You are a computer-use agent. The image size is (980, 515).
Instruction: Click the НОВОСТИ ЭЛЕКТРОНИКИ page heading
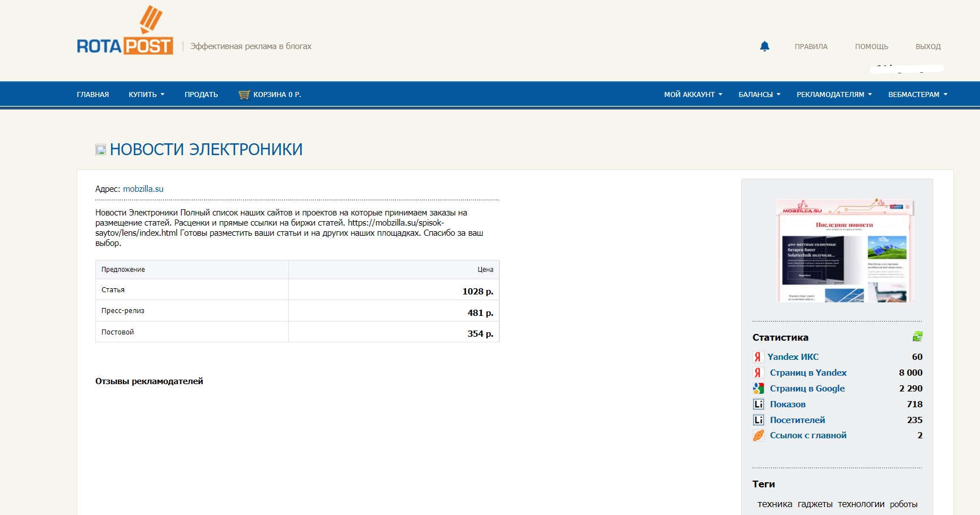[x=206, y=149]
